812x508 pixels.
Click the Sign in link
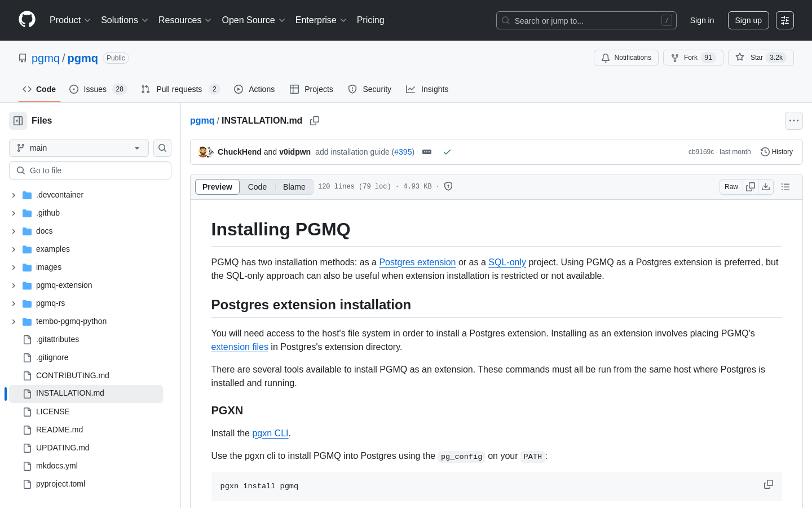click(702, 20)
